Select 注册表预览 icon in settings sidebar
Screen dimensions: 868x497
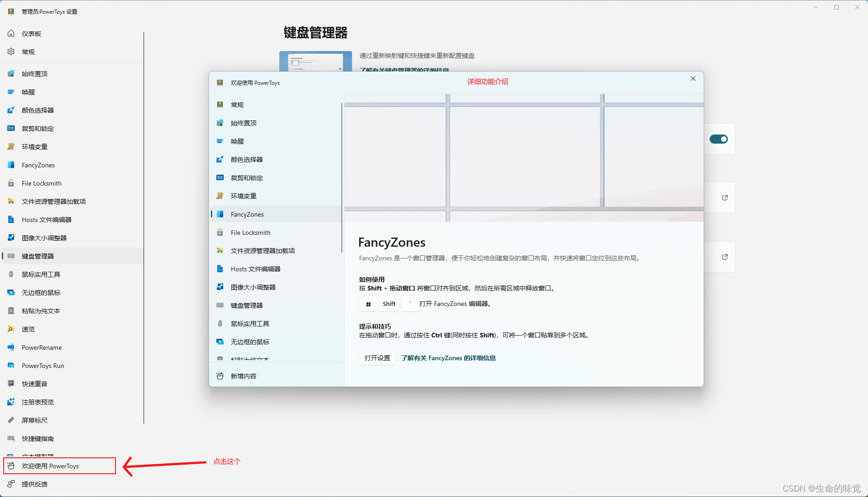point(11,402)
